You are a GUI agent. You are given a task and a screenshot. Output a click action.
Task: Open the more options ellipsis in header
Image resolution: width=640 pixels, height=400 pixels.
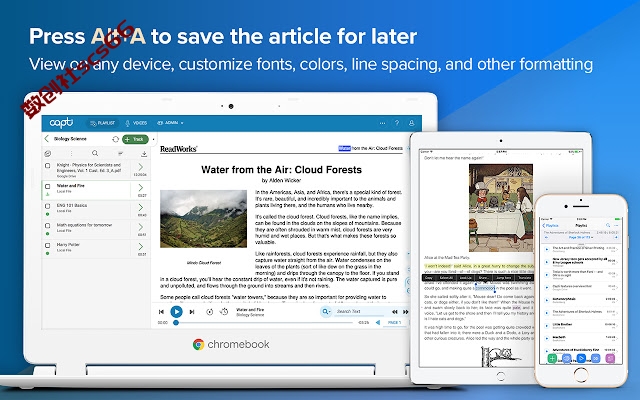pos(382,123)
